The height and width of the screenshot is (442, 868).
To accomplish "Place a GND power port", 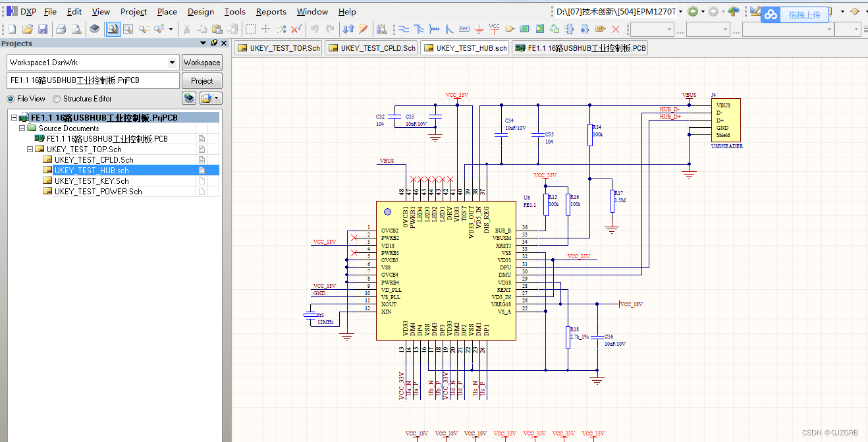I will click(x=479, y=28).
